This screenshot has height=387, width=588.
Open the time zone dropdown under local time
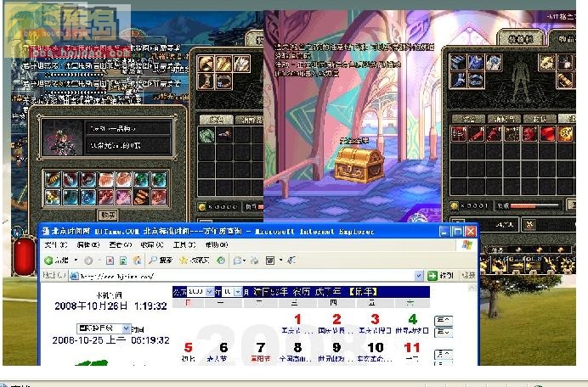point(127,328)
